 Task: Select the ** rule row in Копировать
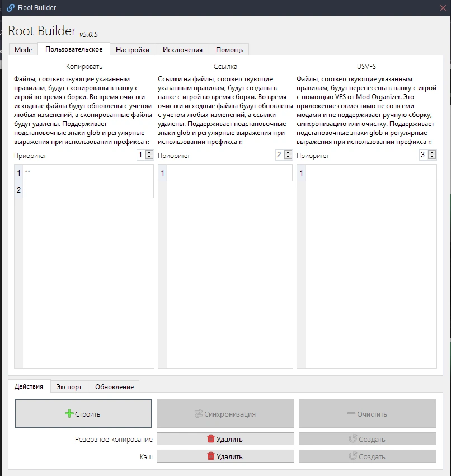click(88, 173)
